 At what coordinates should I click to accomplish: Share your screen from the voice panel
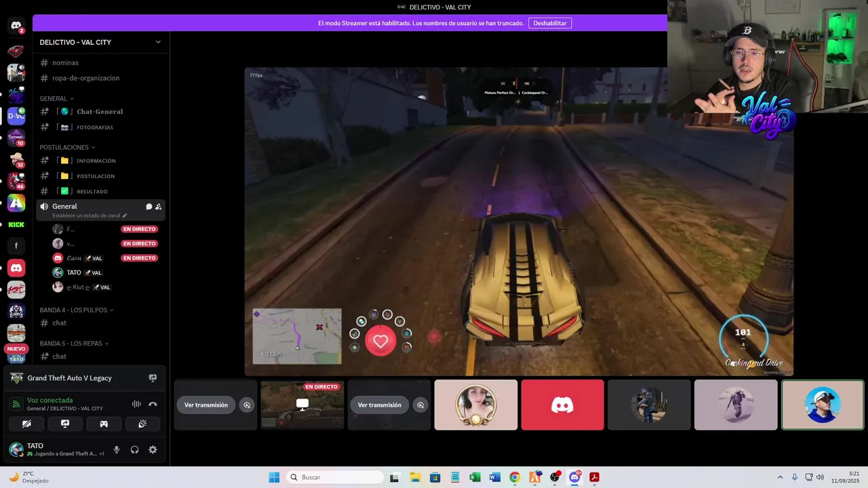(x=65, y=424)
